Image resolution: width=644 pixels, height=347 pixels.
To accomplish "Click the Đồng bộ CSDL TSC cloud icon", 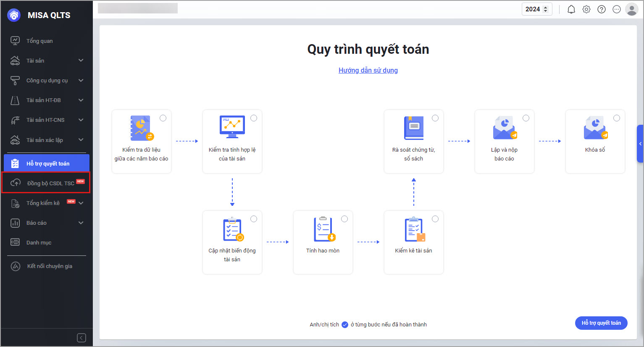I will [x=16, y=183].
